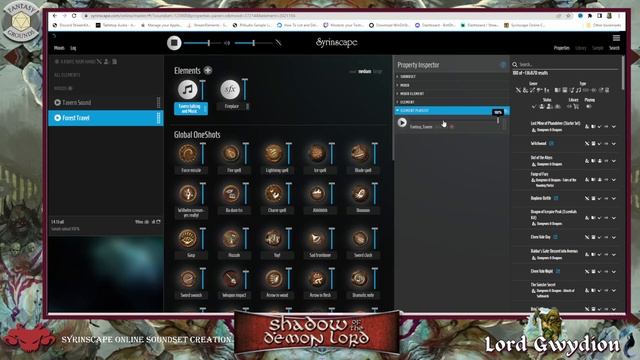
Task: Play the Weapon impact one-shot
Action: coord(231,278)
